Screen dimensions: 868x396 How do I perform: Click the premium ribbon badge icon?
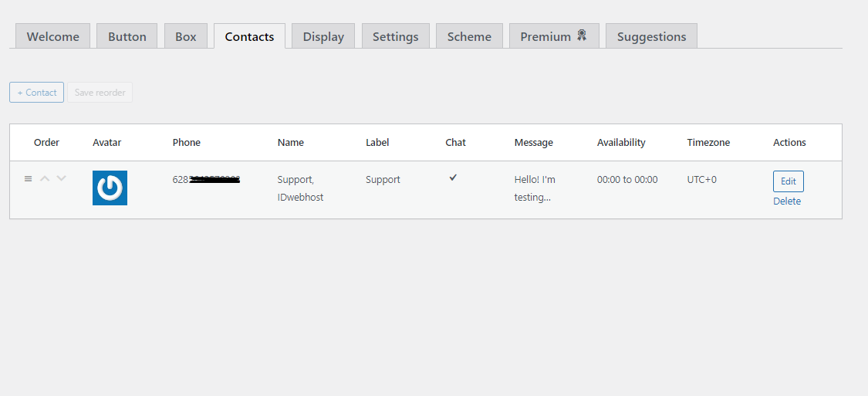tap(581, 36)
